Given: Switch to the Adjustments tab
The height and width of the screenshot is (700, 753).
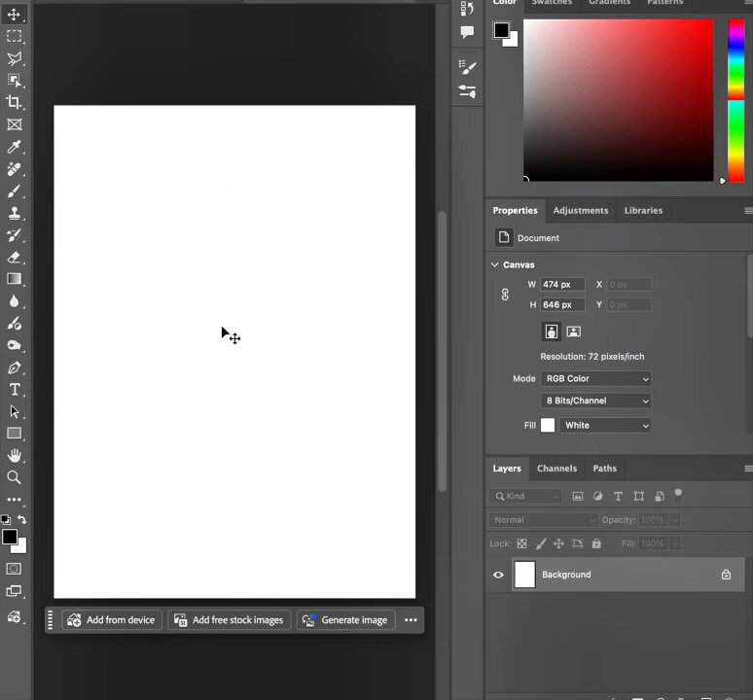Looking at the screenshot, I should [x=580, y=211].
